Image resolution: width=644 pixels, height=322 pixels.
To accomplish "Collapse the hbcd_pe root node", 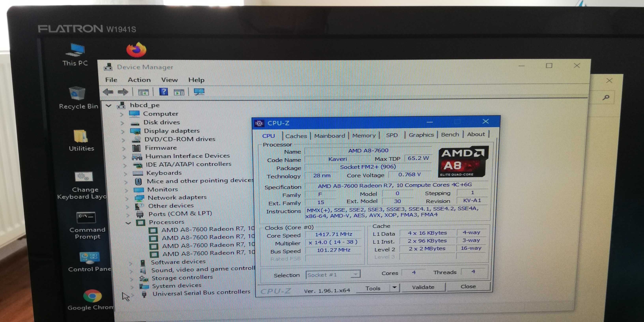I will click(x=109, y=106).
